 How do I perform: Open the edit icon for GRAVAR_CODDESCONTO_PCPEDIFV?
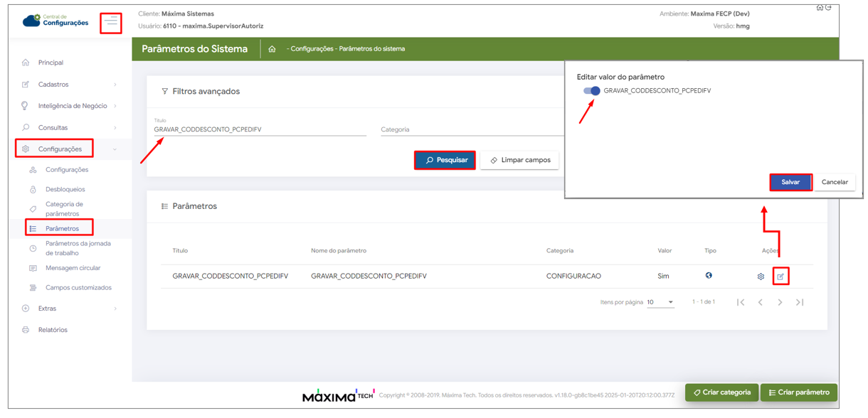(780, 277)
